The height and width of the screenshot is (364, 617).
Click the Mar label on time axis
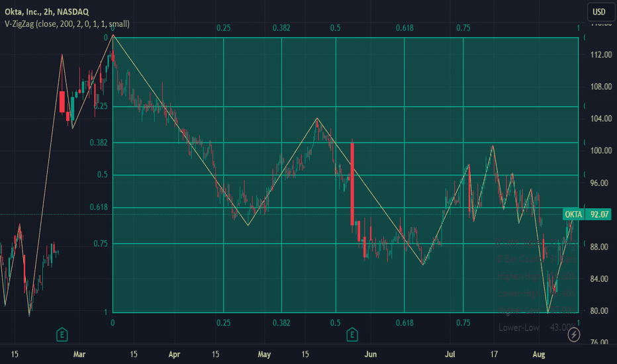point(79,354)
